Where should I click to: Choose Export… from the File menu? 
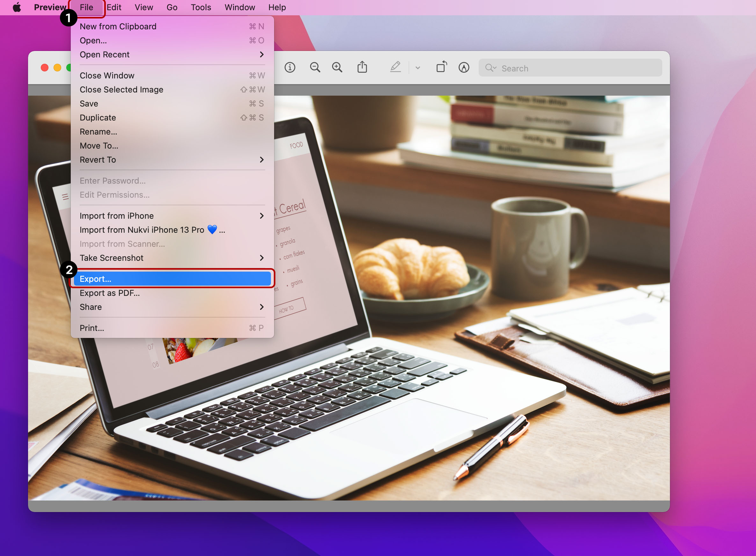(171, 279)
